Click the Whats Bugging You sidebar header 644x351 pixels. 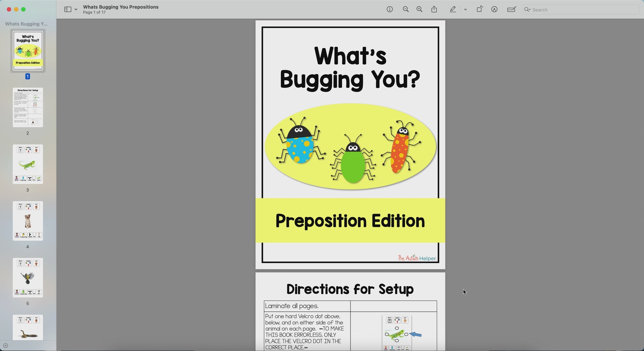coord(26,24)
